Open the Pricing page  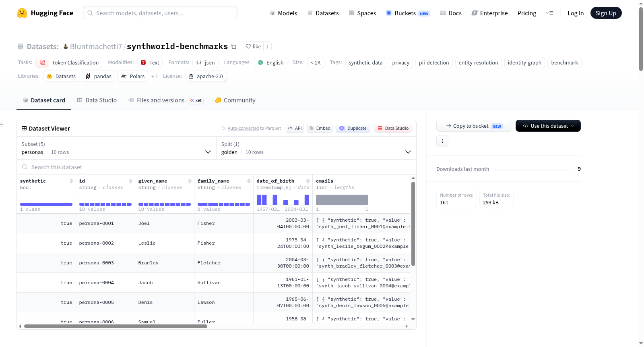pyautogui.click(x=527, y=13)
